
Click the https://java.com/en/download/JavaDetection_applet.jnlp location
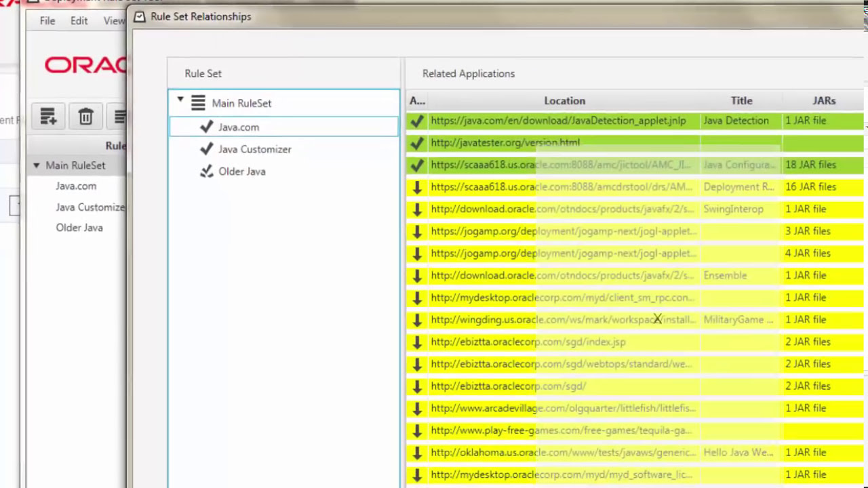(558, 121)
